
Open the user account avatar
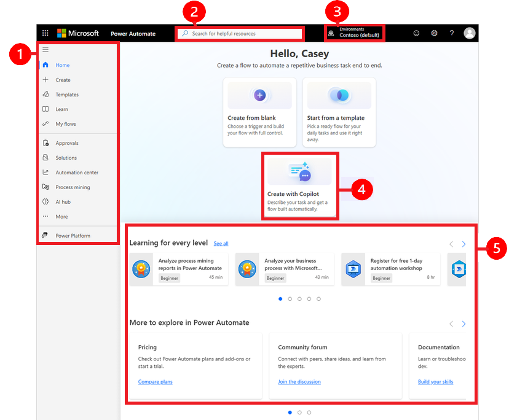click(x=470, y=33)
